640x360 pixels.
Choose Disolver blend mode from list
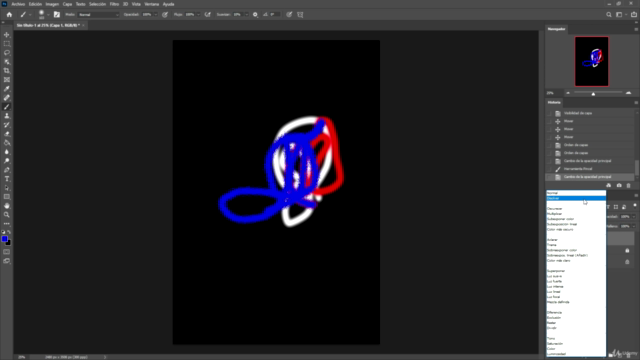(576, 198)
